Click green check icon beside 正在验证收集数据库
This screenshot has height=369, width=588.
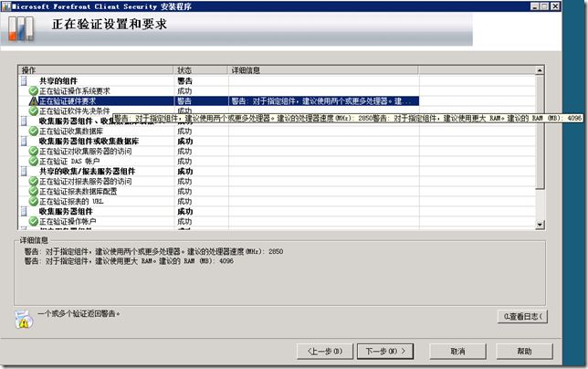(34, 131)
